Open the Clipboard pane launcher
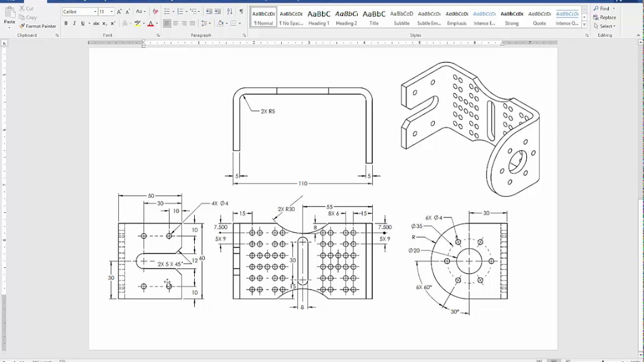644x362 pixels. pos(57,36)
